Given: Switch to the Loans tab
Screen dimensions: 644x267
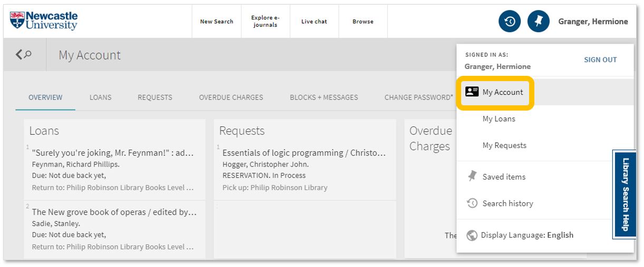Looking at the screenshot, I should click(100, 97).
